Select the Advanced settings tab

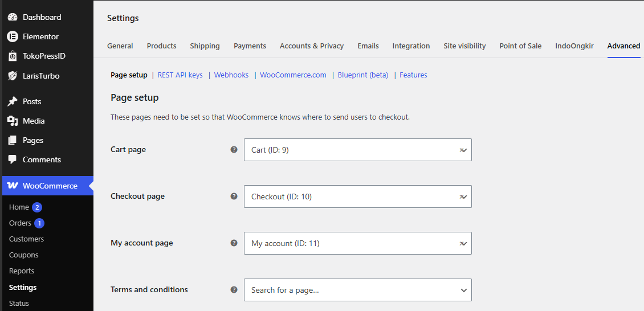(623, 46)
